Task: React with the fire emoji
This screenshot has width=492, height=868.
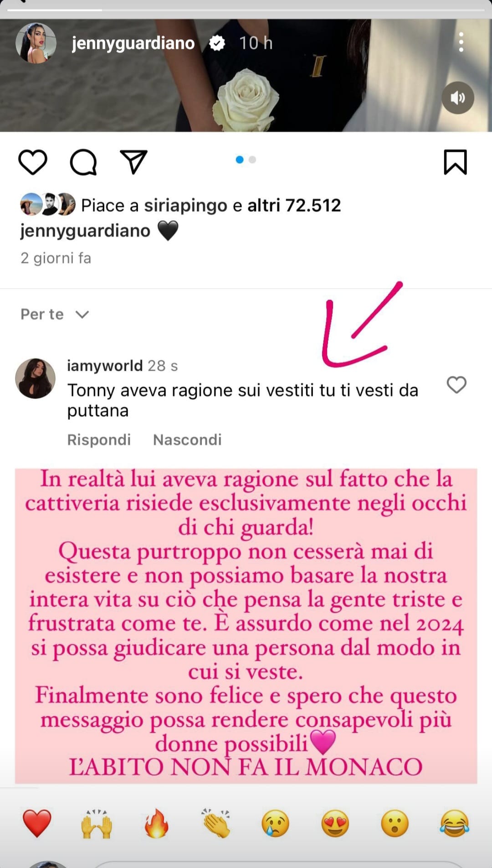Action: 156,823
